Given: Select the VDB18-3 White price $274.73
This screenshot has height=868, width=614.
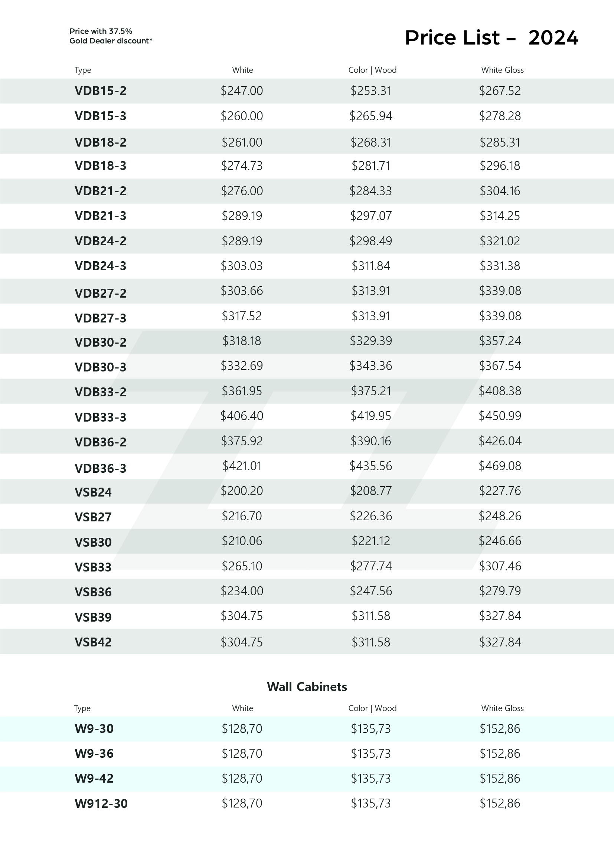Looking at the screenshot, I should click(x=242, y=166).
